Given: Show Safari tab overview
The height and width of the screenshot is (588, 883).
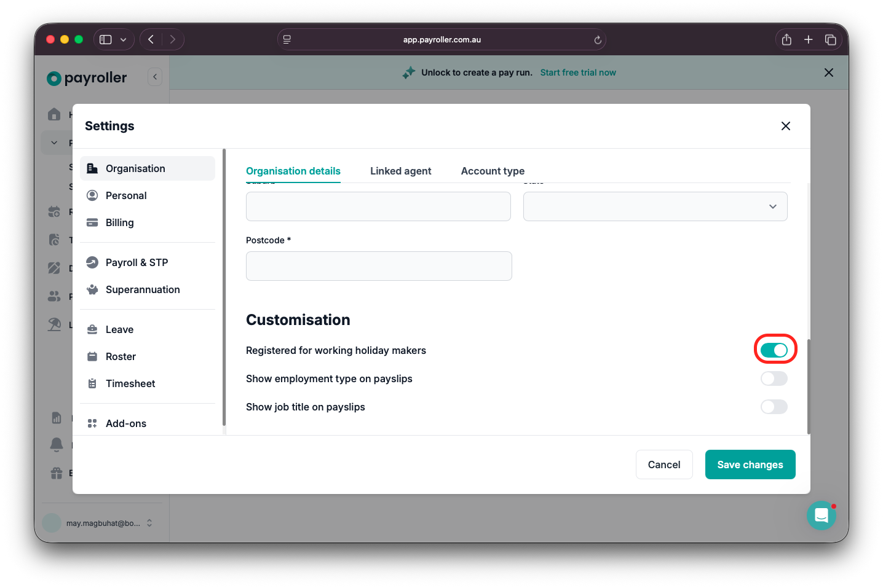Looking at the screenshot, I should (x=831, y=39).
